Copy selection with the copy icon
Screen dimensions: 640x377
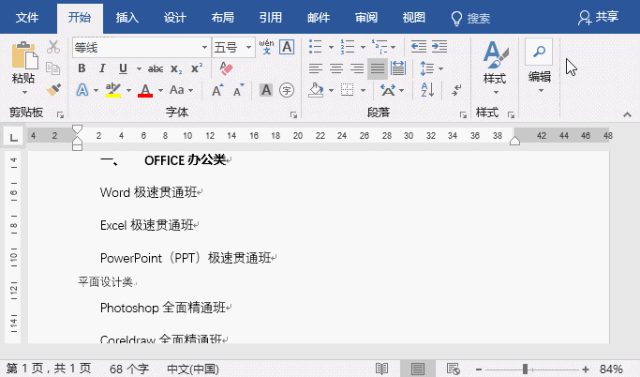tap(53, 68)
